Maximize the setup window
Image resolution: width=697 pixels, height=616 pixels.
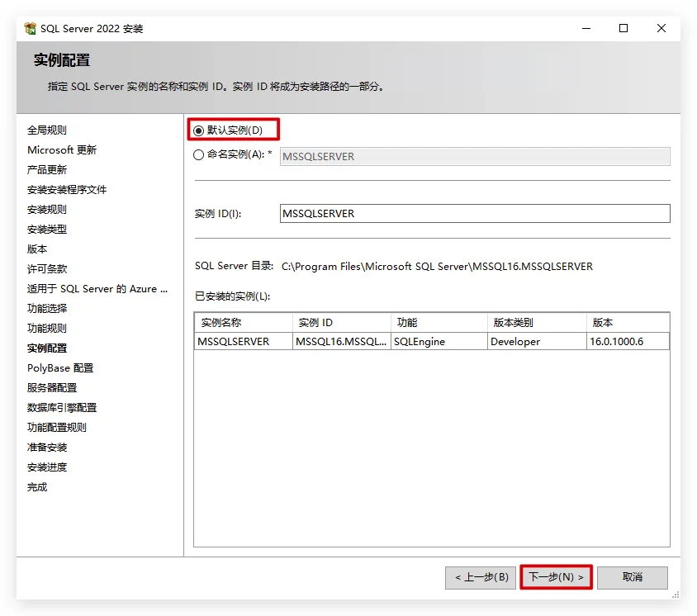click(624, 28)
